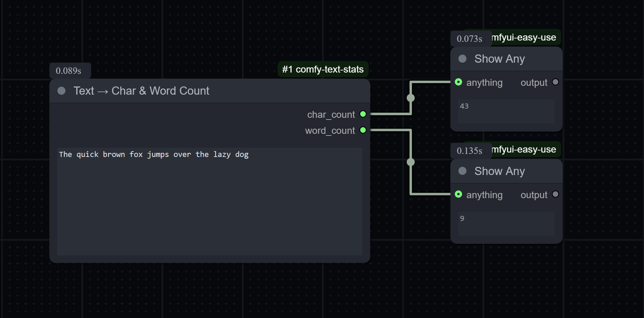Collapse the Text → Char & Word Count node
644x318 pixels.
[x=61, y=91]
